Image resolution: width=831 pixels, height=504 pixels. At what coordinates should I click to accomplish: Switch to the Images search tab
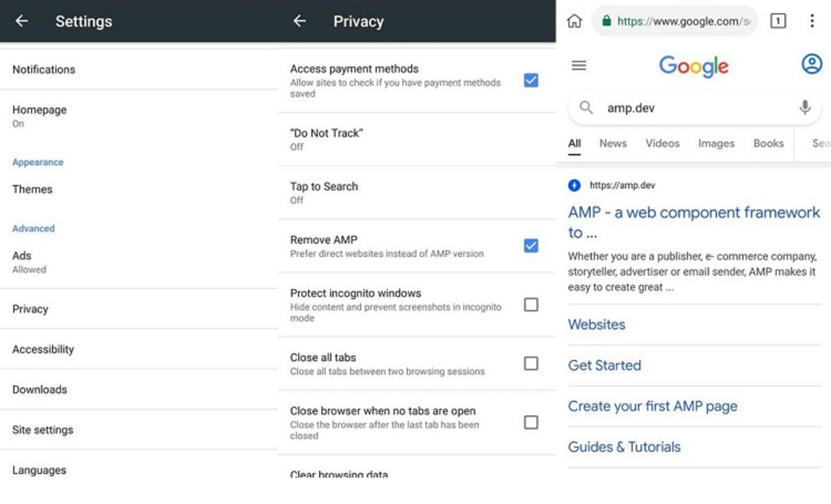click(716, 143)
